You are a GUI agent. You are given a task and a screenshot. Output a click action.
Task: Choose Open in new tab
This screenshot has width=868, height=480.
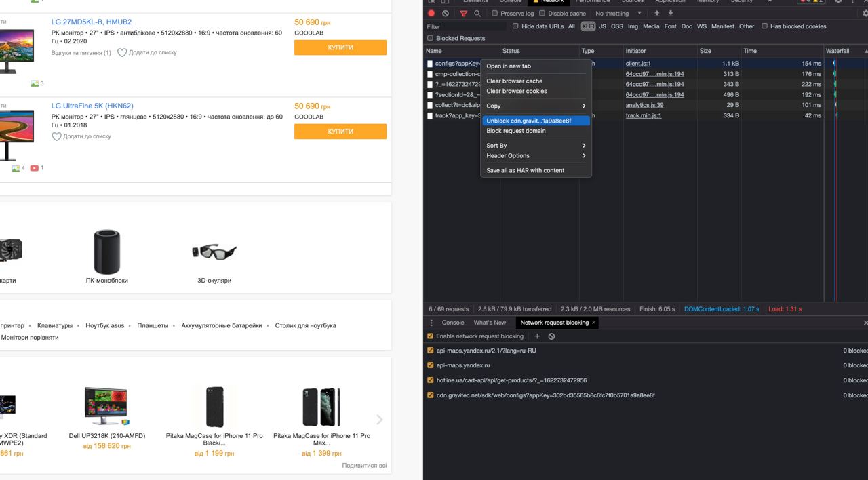point(536,66)
